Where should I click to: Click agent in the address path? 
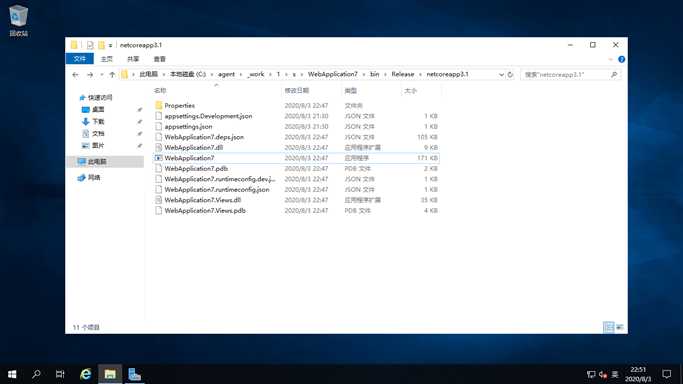point(227,74)
